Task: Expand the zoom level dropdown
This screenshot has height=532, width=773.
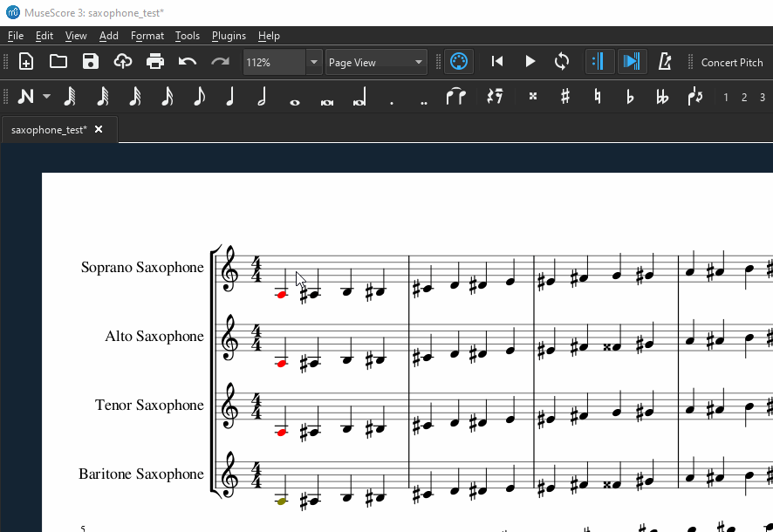Action: pos(314,63)
